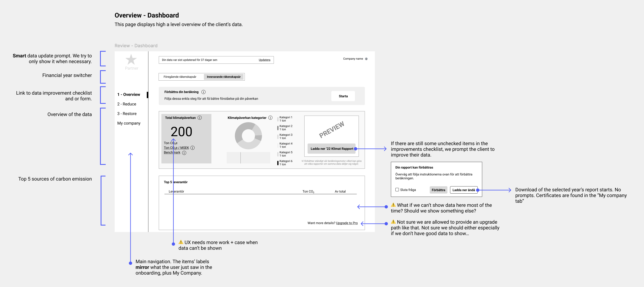Click the Updatera link
644x287 pixels.
(264, 60)
